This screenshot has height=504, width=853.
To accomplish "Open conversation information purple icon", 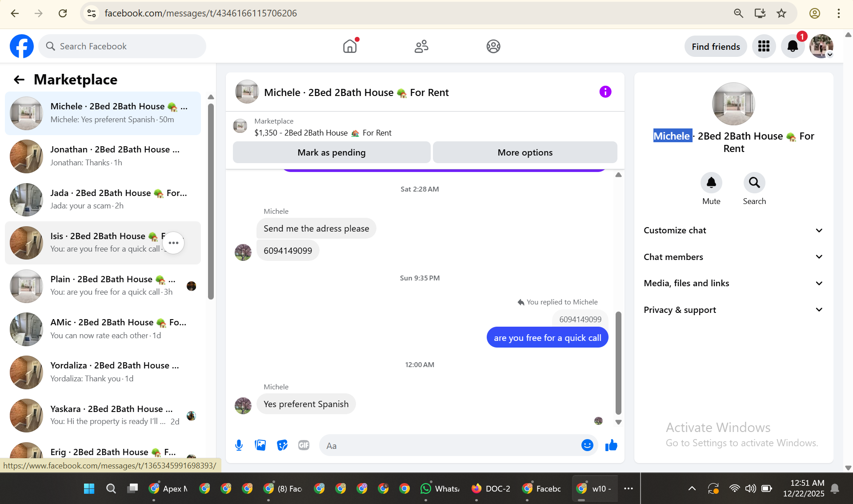I will click(605, 92).
